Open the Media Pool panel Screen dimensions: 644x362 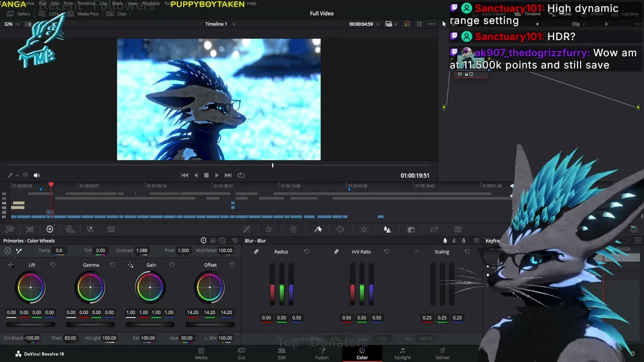pyautogui.click(x=84, y=14)
